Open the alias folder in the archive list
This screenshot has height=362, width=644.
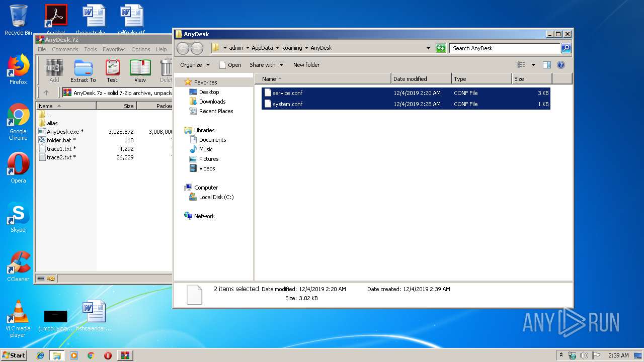click(52, 123)
